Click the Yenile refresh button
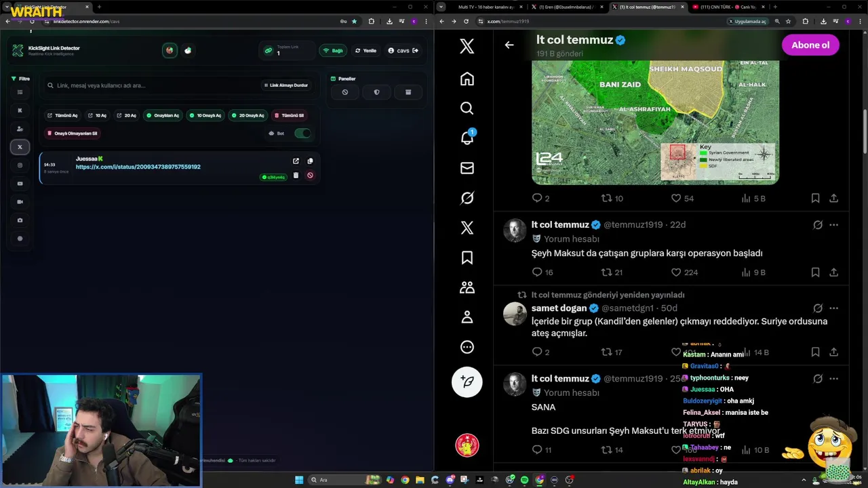 [366, 51]
